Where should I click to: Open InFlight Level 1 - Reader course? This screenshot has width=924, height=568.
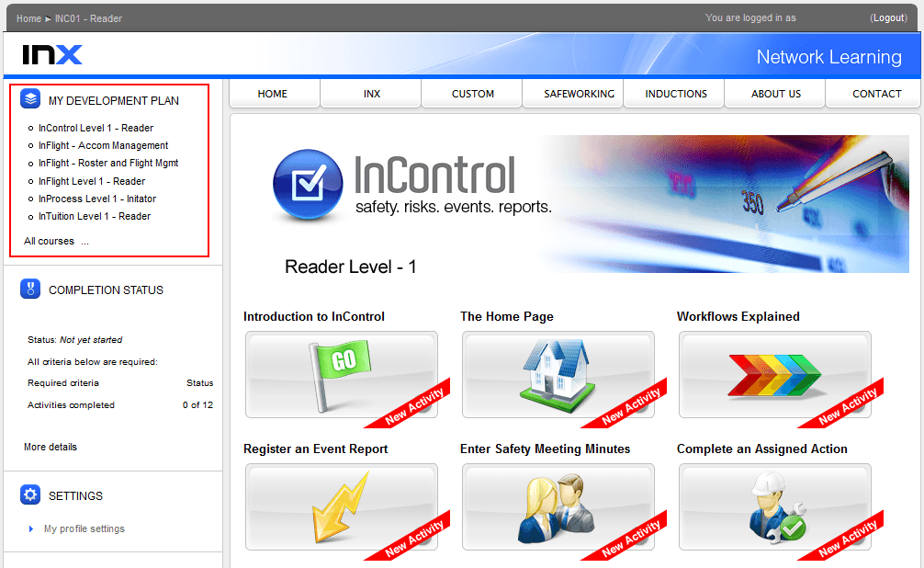pos(92,181)
